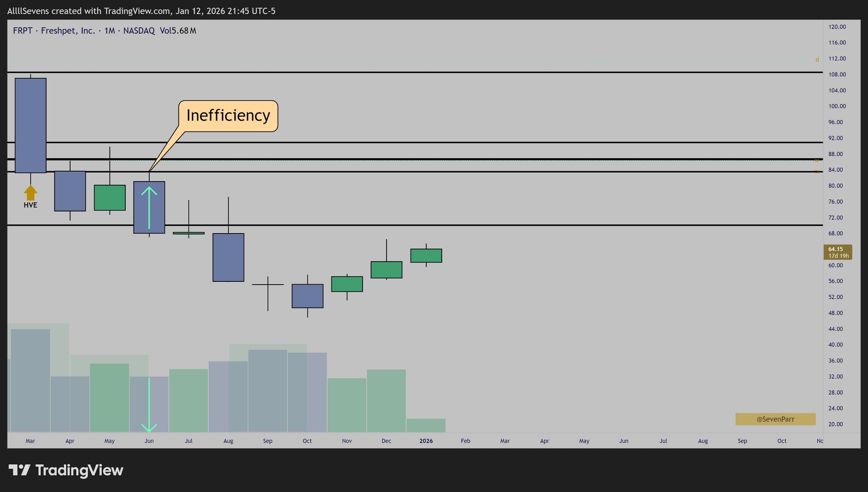Click the Aug label below the Aug 2025 candle

[x=228, y=441]
